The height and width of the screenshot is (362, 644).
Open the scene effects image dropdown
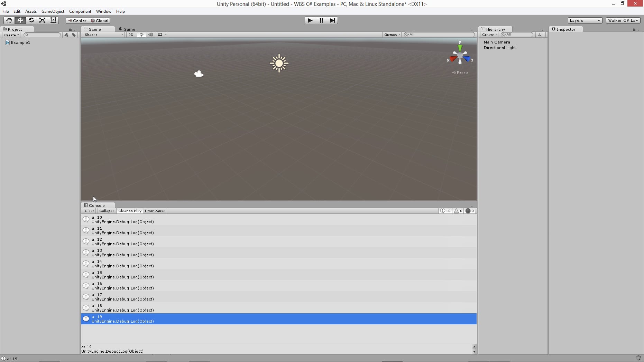(x=162, y=35)
